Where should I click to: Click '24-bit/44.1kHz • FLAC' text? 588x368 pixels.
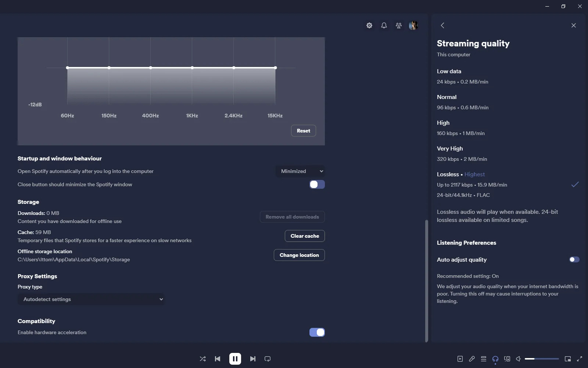463,195
